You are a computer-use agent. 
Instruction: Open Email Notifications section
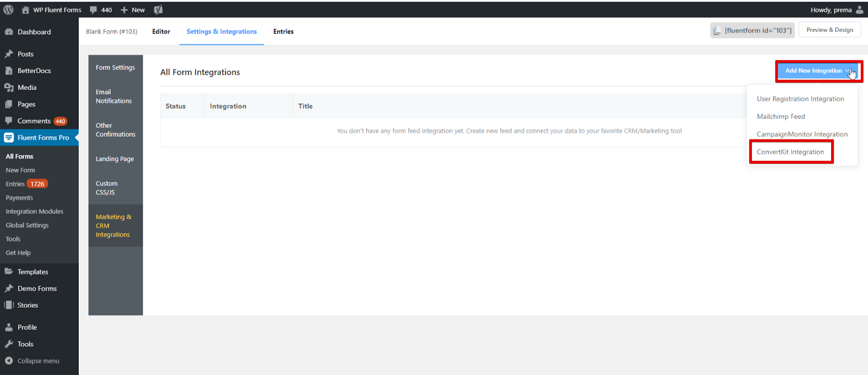[x=116, y=97]
